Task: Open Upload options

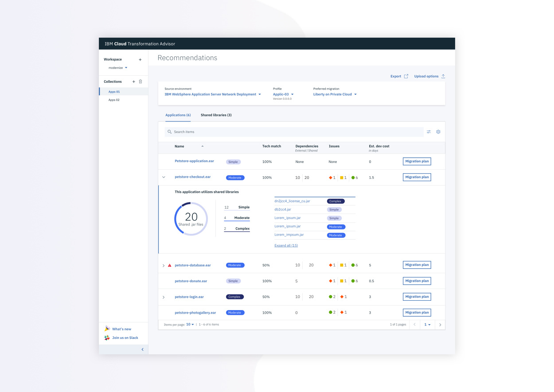Action: (429, 76)
